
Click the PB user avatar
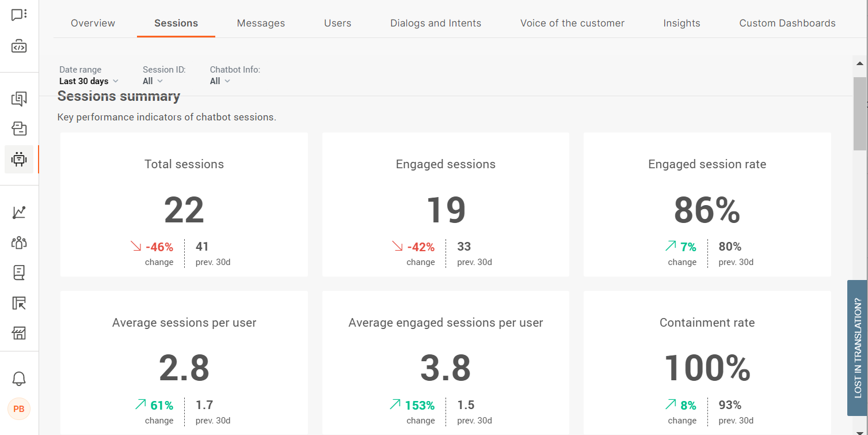tap(19, 409)
